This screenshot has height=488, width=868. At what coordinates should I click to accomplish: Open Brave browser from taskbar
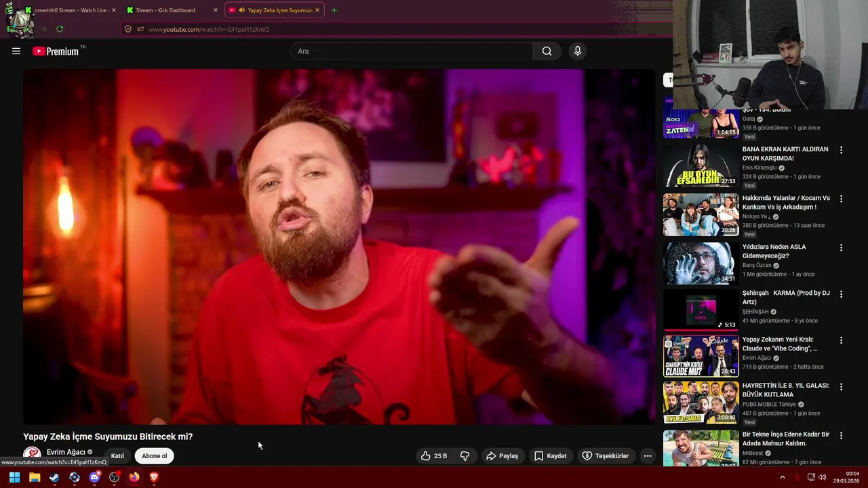pyautogui.click(x=154, y=477)
